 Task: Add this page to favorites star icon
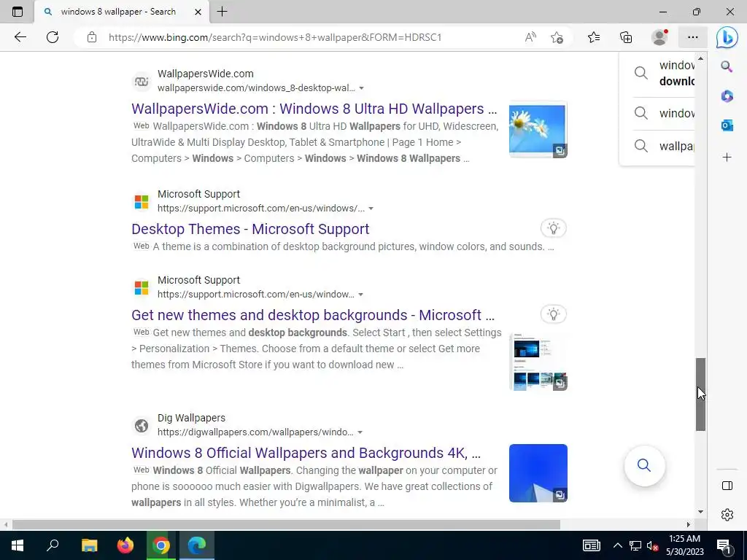coord(557,37)
